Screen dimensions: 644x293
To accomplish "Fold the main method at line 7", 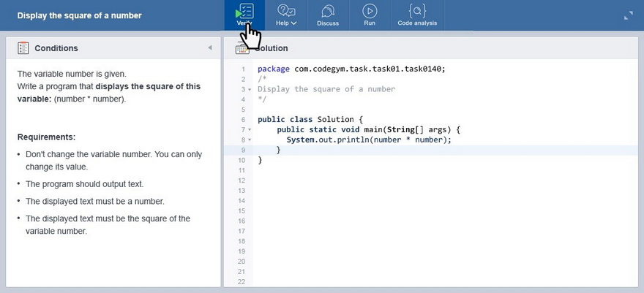I will click(250, 130).
